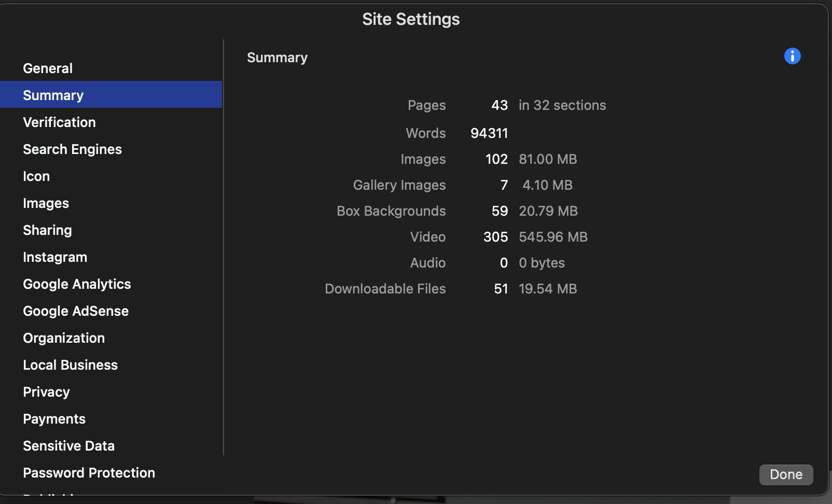Click the blue info icon
The width and height of the screenshot is (832, 504).
792,56
